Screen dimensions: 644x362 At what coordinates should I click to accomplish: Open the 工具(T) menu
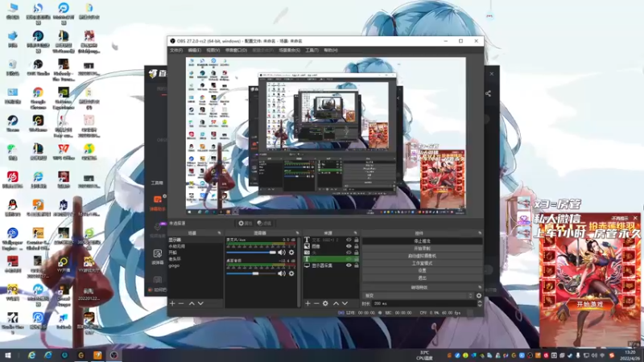click(x=312, y=50)
